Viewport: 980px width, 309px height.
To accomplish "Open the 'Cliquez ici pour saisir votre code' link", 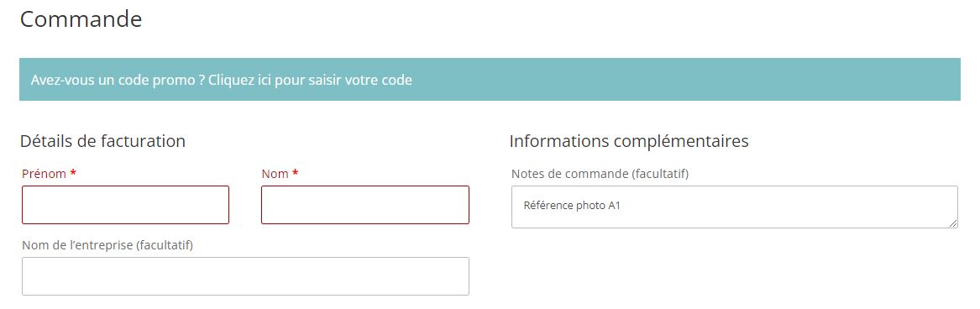I will [x=310, y=80].
